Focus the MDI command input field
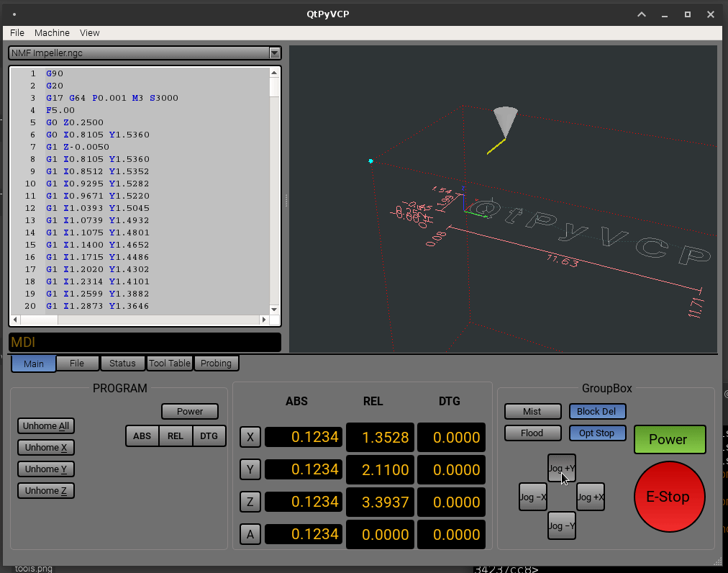Screen dimensions: 728x573 [145, 343]
